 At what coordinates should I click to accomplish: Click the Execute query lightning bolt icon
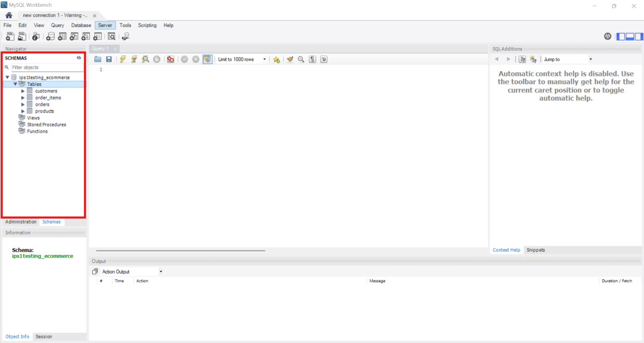pyautogui.click(x=123, y=59)
